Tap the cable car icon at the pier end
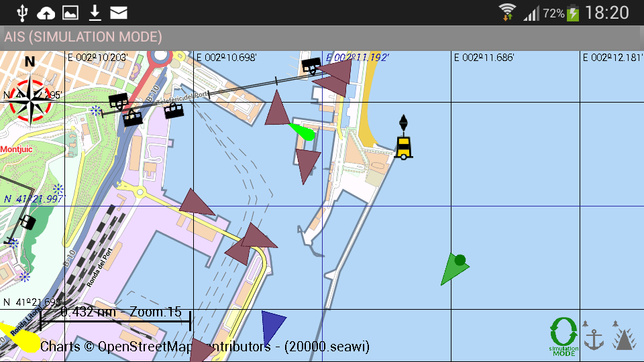The image size is (644, 362). click(x=311, y=66)
